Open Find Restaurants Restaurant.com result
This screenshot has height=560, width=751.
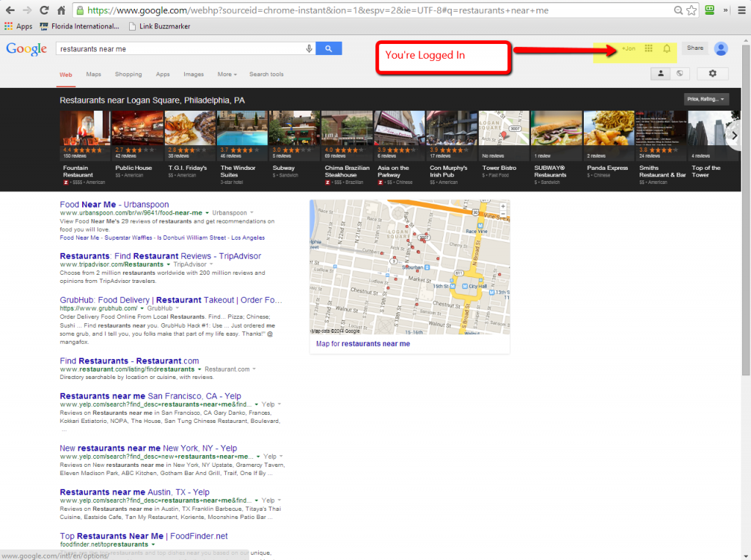point(129,361)
